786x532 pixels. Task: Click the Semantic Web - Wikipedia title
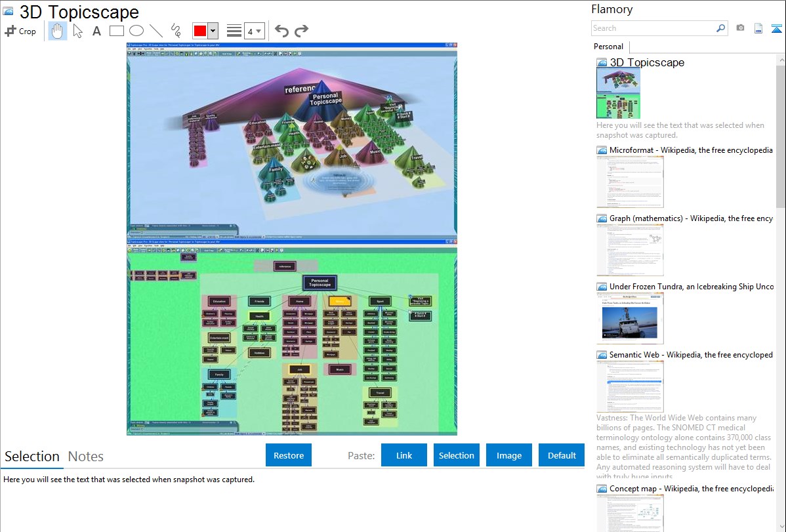[x=691, y=354]
